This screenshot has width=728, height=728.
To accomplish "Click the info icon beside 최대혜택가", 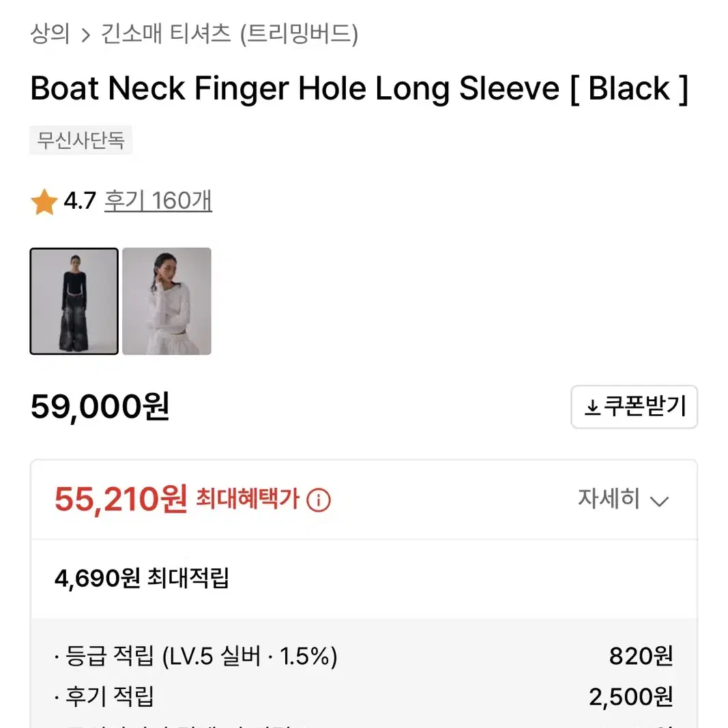I will pos(318,500).
